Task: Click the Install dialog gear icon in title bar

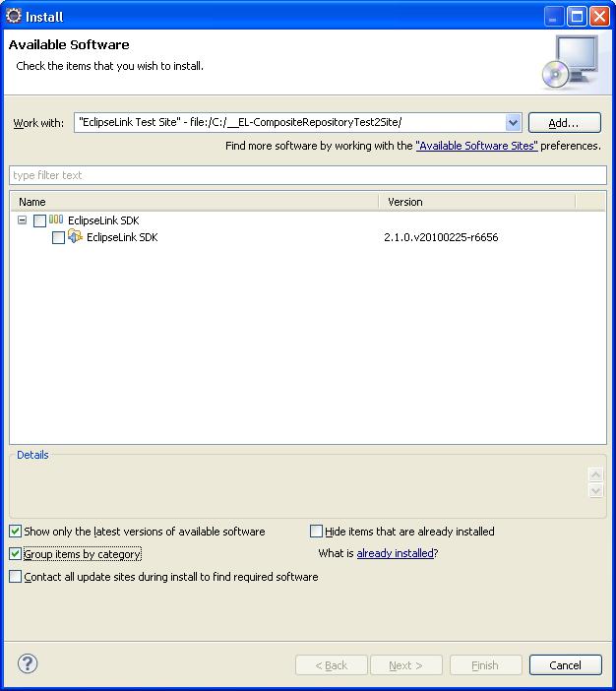Action: pyautogui.click(x=14, y=16)
